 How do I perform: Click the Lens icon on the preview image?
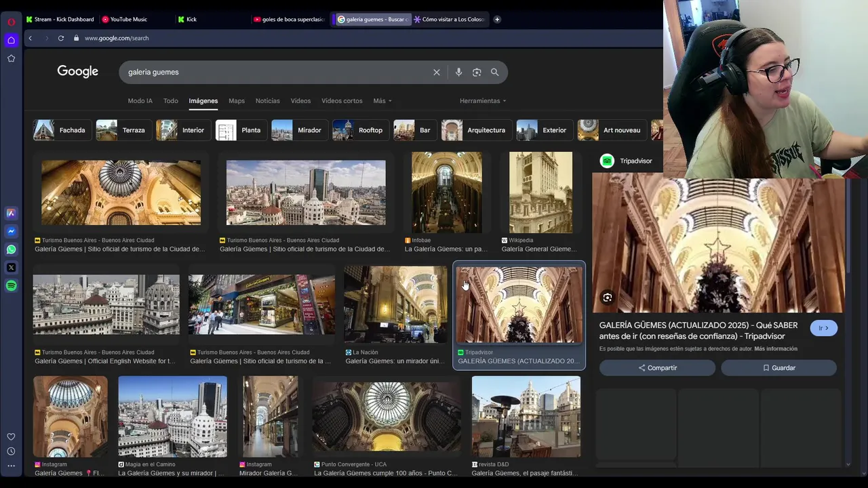click(608, 298)
